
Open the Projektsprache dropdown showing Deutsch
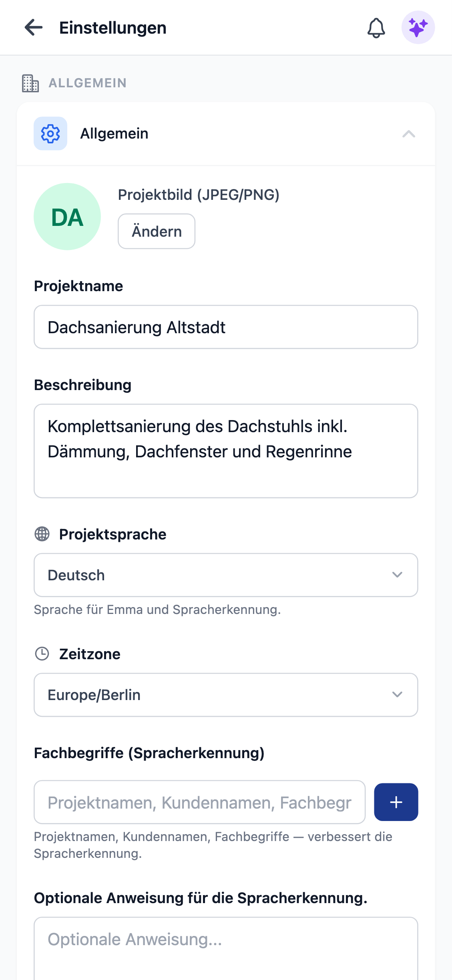coord(226,575)
